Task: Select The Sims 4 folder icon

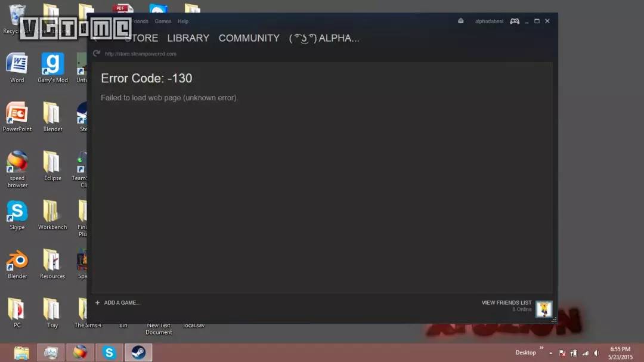Action: click(88, 313)
